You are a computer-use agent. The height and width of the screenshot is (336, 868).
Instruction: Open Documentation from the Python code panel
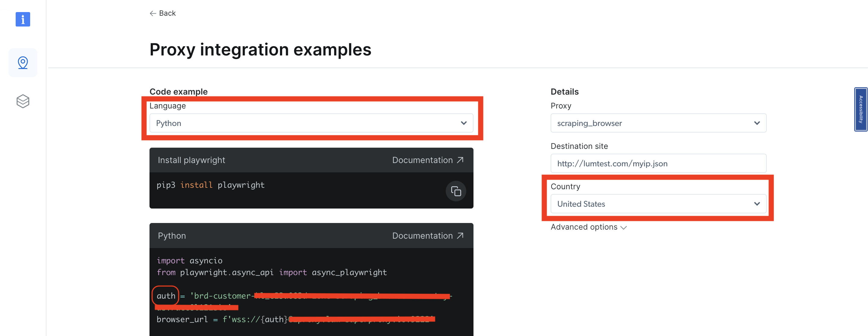[x=422, y=235]
